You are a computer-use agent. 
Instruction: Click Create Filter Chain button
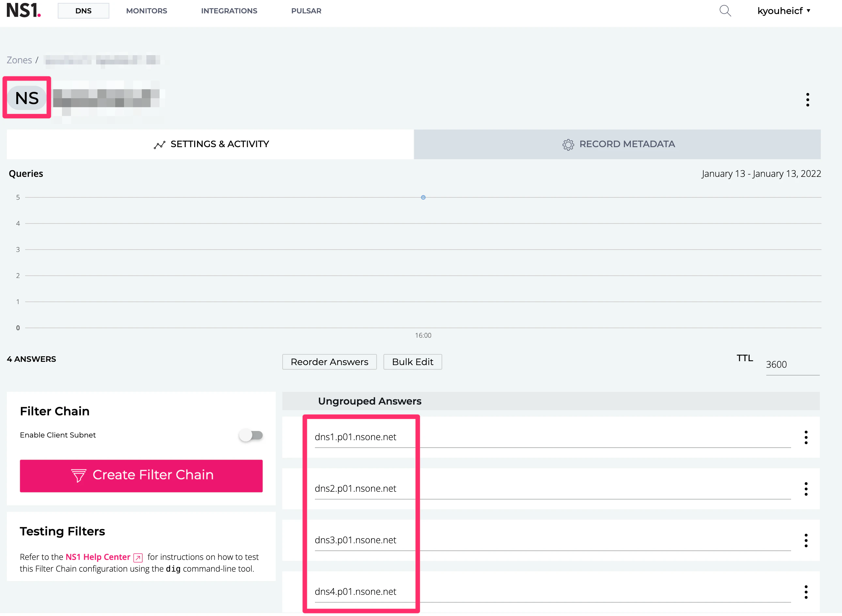pyautogui.click(x=141, y=475)
